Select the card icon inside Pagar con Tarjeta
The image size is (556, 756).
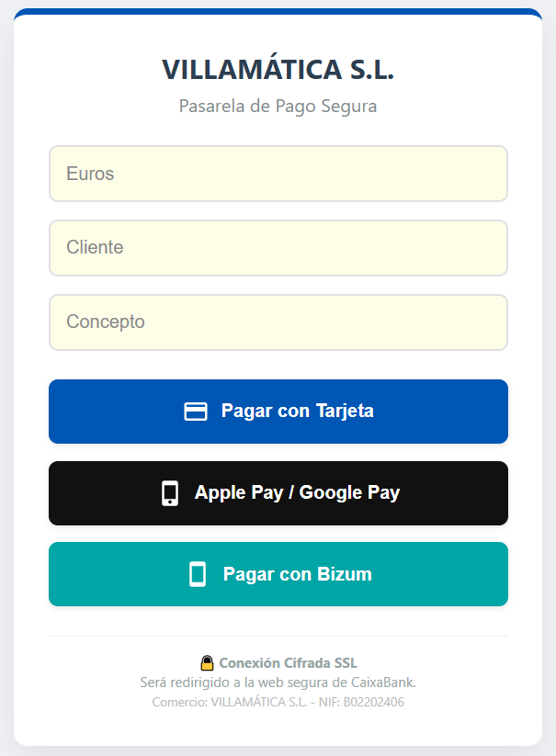coord(196,412)
